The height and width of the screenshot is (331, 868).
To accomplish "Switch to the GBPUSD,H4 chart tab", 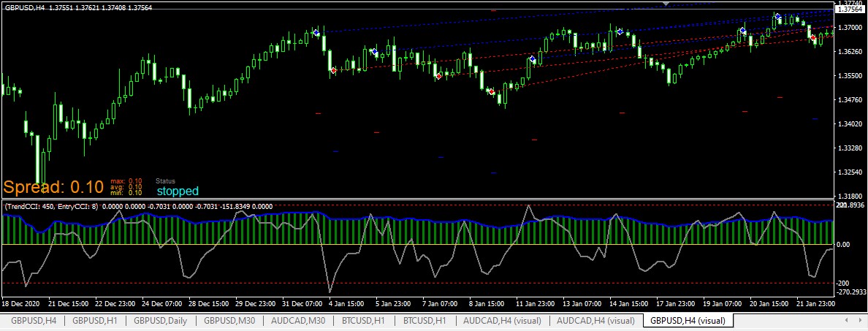I will [33, 321].
